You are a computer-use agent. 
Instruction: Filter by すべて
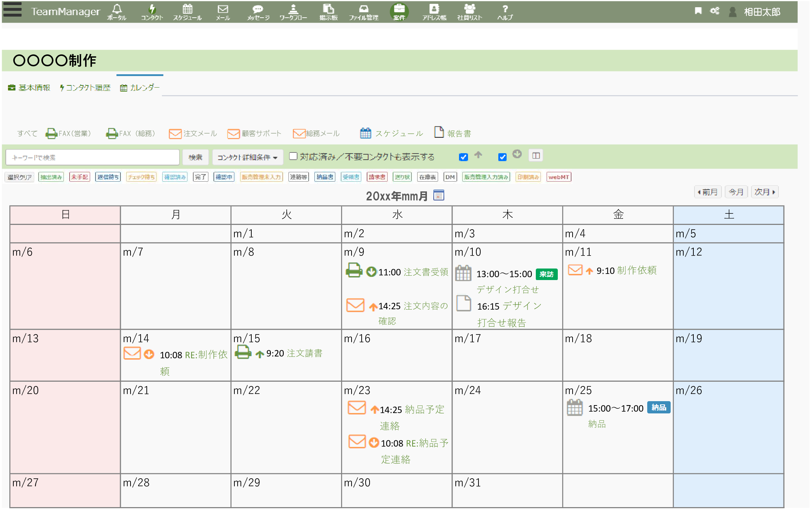click(x=27, y=134)
